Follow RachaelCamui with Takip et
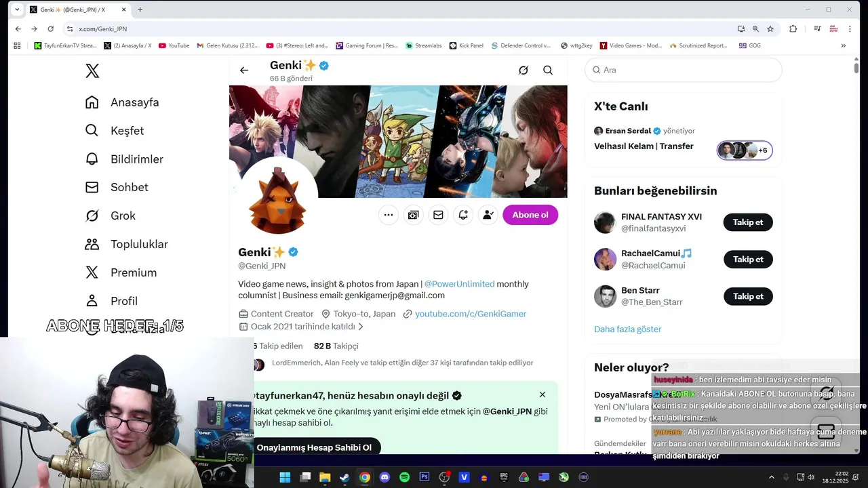The image size is (868, 488). [748, 260]
